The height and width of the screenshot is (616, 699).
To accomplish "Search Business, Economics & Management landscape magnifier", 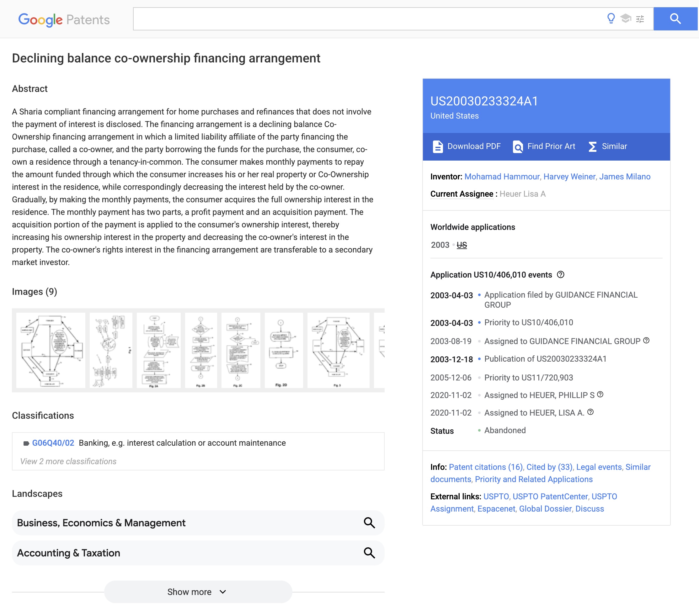I will click(369, 523).
